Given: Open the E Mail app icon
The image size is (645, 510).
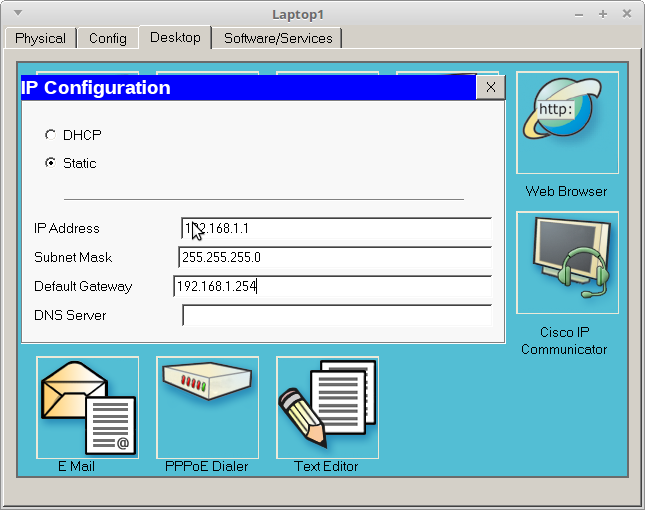Looking at the screenshot, I should (88, 408).
